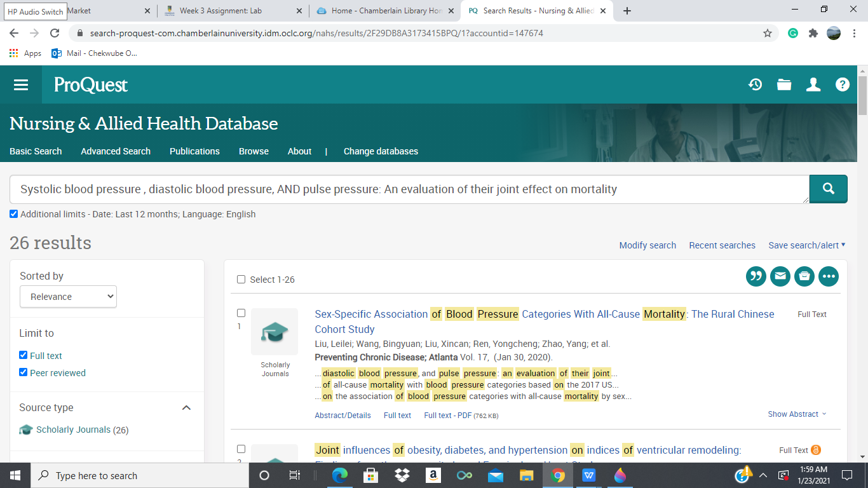Image resolution: width=868 pixels, height=488 pixels.
Task: Open the Windows Start menu
Action: [15, 475]
